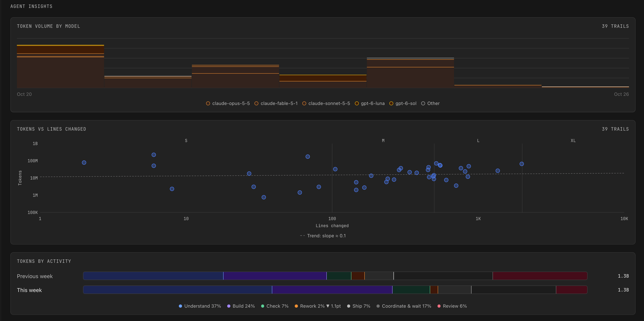The height and width of the screenshot is (321, 644).
Task: Click the This week row label
Action: tap(29, 290)
